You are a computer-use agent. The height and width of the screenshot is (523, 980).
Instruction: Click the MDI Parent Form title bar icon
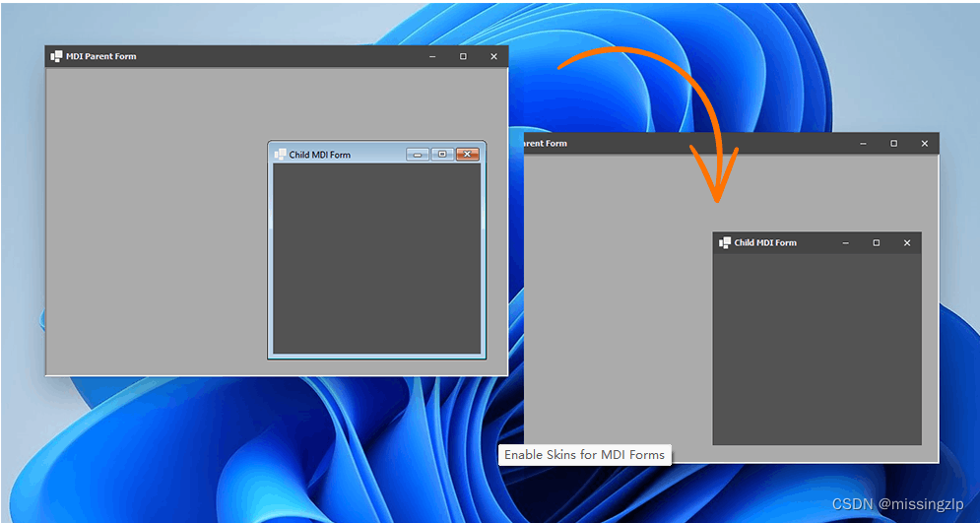tap(57, 56)
